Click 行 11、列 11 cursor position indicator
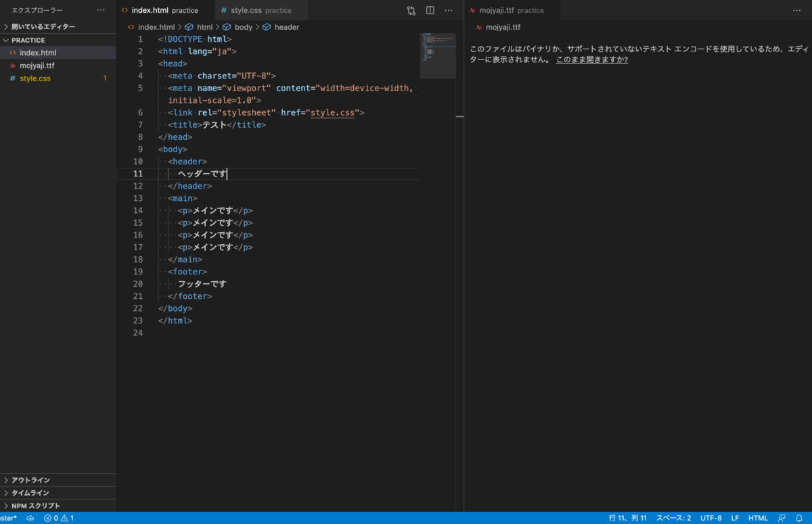Screen dimensions: 812x524 click(x=628, y=518)
